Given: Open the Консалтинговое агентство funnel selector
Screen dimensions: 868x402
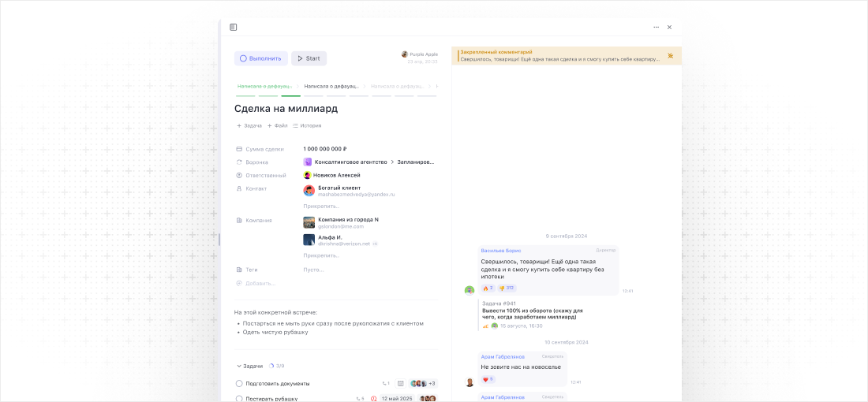Looking at the screenshot, I should pos(350,162).
